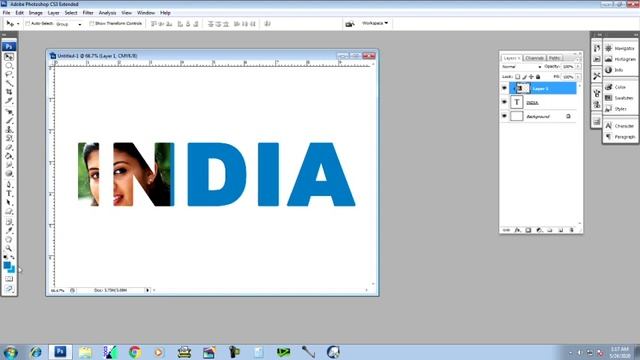Switch to the Paths tab
The height and width of the screenshot is (360, 640).
pyautogui.click(x=554, y=58)
